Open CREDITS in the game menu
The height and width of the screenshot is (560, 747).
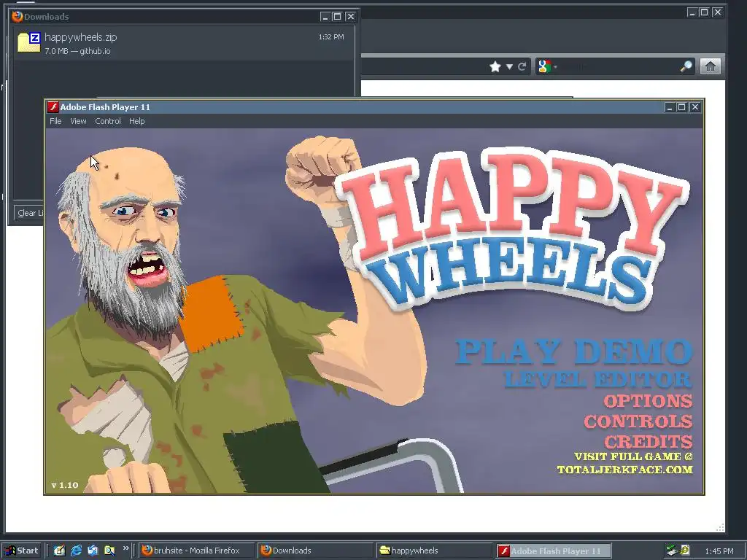649,441
